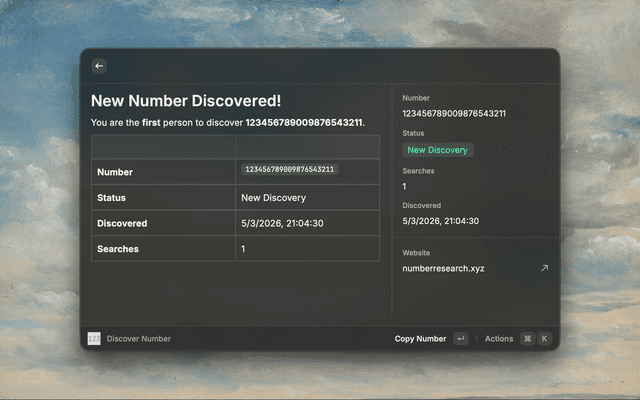Click the Copy Number action
Screen dimensions: 640x400
(420, 339)
